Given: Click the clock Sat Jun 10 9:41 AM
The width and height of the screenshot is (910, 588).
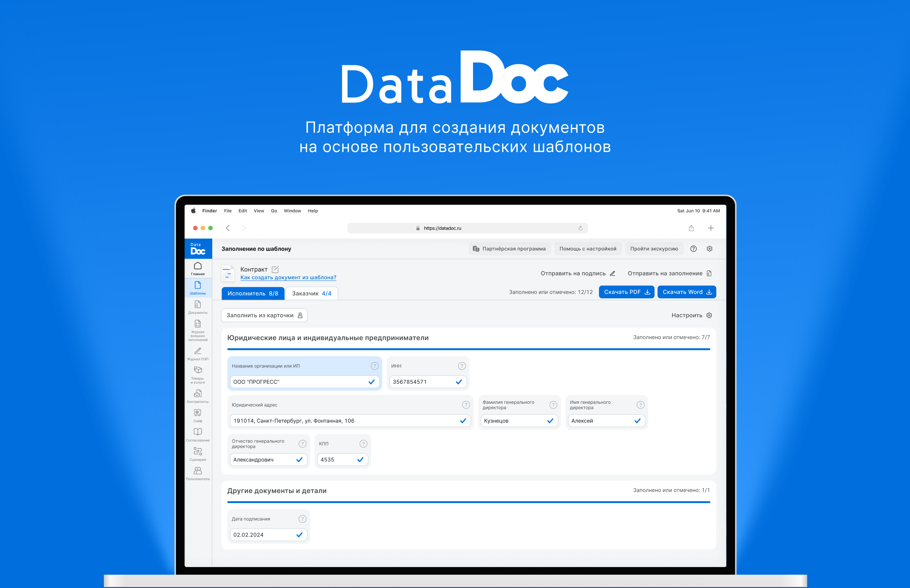Looking at the screenshot, I should tap(698, 211).
